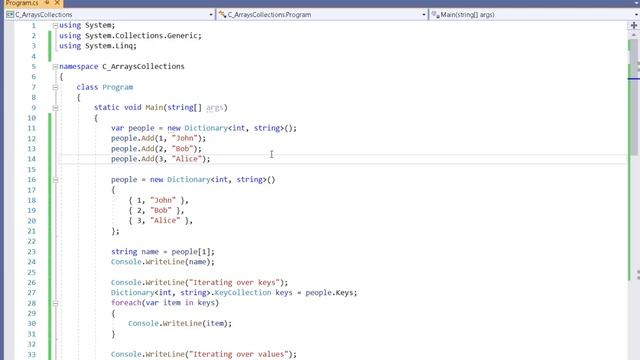Switch to the Program.cs editor tab

click(x=22, y=3)
